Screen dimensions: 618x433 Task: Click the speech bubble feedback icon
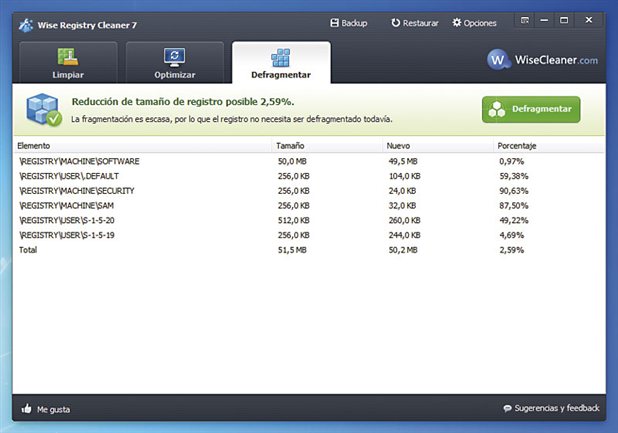click(507, 408)
